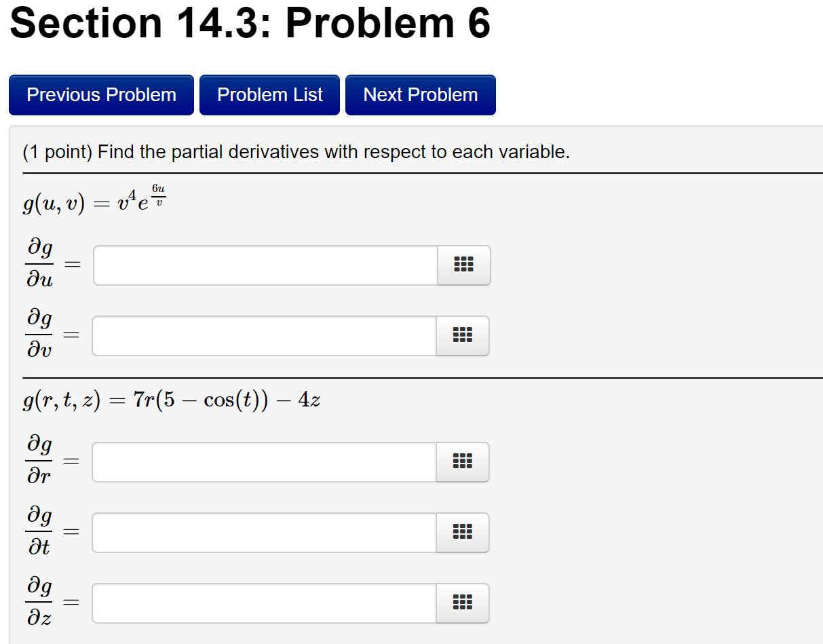Click the empty field beside ∂g/∂u equals sign

pos(265,265)
